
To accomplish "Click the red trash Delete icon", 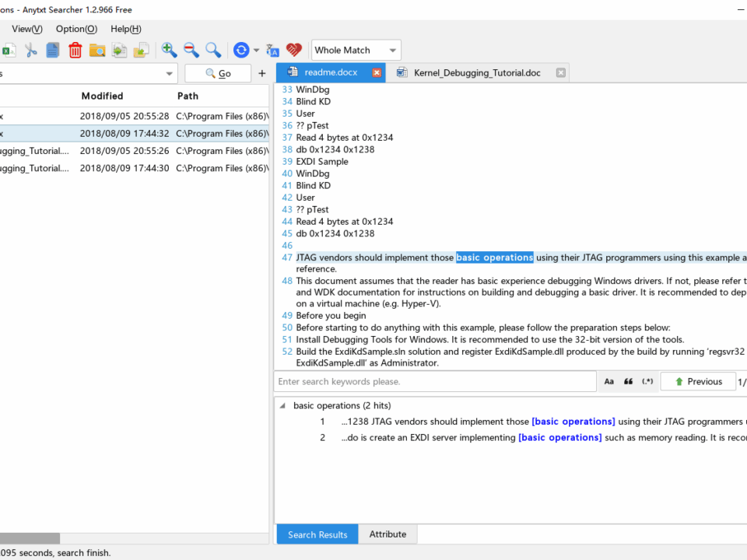I will click(x=75, y=51).
